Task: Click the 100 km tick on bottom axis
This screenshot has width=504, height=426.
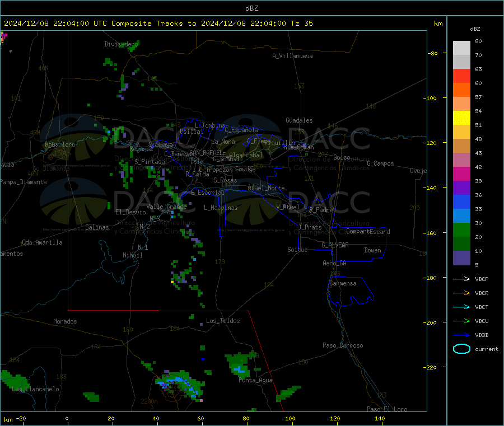Action: (x=290, y=418)
